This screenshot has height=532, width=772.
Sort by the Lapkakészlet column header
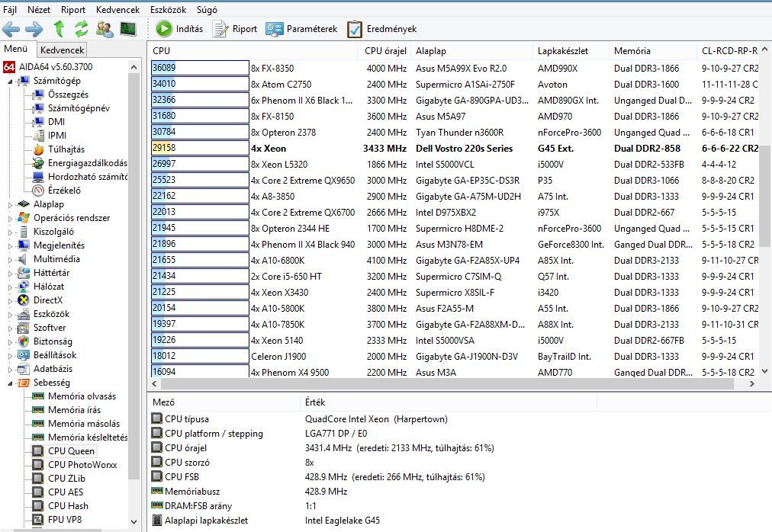click(x=571, y=51)
